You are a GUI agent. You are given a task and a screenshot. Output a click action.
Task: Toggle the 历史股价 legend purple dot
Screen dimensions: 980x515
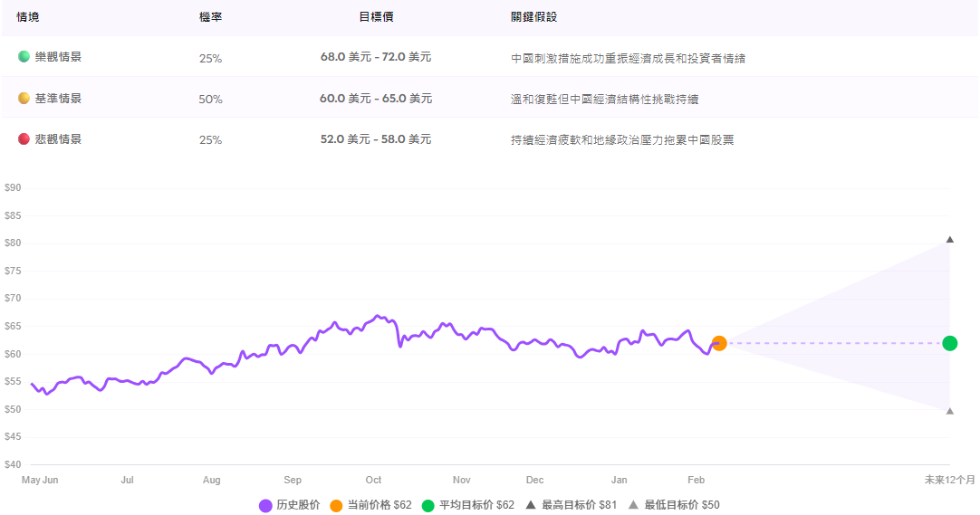pos(265,506)
